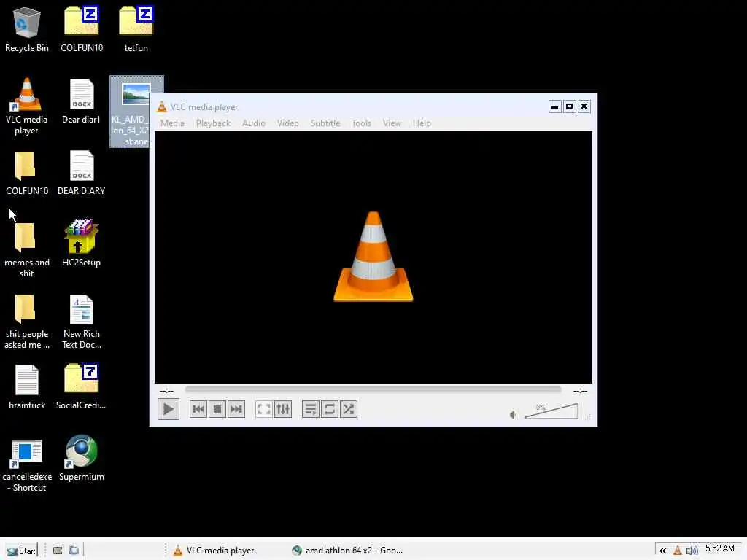
Task: Open the View menu
Action: (x=392, y=122)
